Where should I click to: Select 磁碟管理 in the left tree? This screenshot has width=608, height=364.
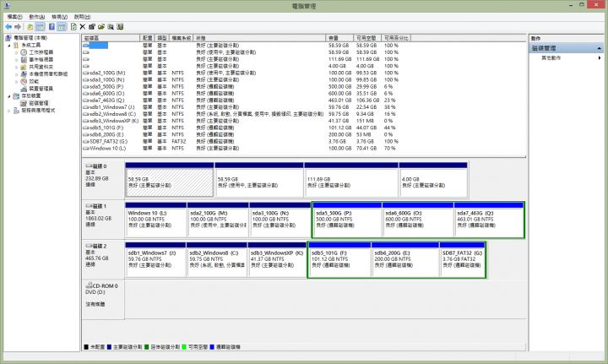point(39,103)
